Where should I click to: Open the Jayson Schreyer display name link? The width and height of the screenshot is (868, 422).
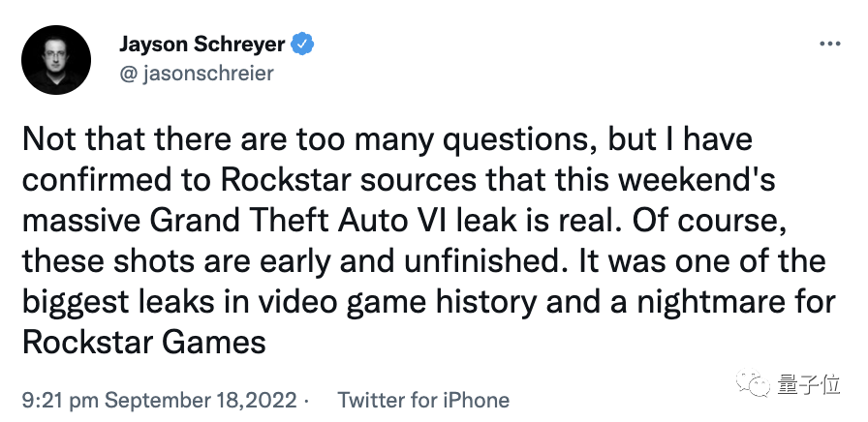coord(203,44)
